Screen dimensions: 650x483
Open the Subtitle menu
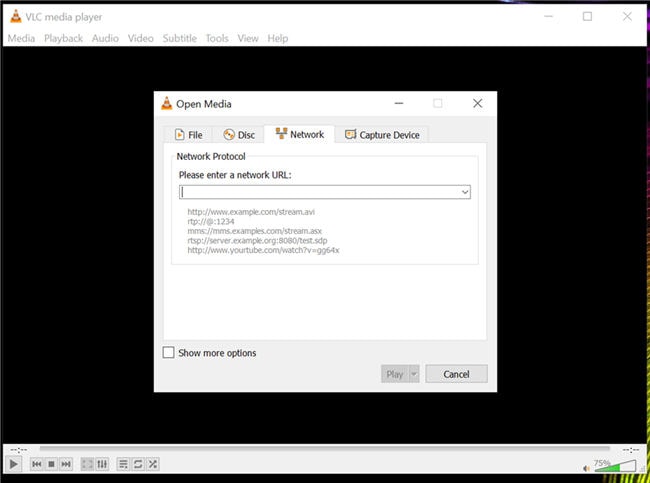[x=179, y=38]
